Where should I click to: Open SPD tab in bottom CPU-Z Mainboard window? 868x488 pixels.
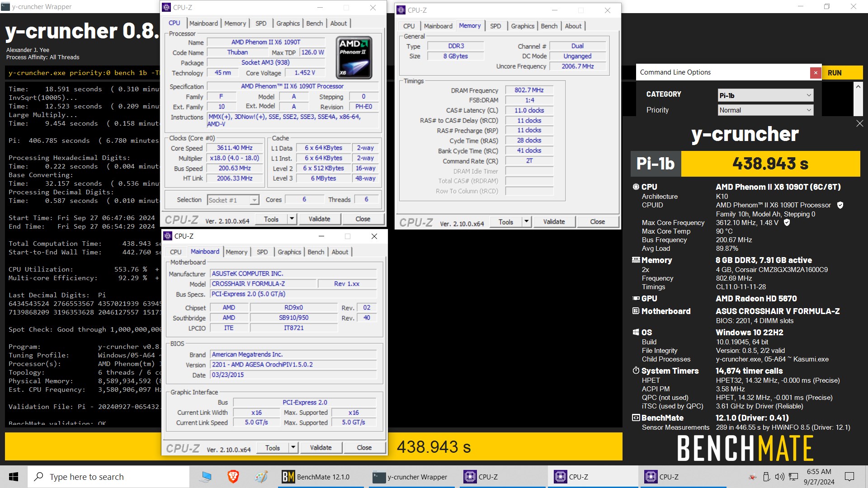[x=262, y=252]
